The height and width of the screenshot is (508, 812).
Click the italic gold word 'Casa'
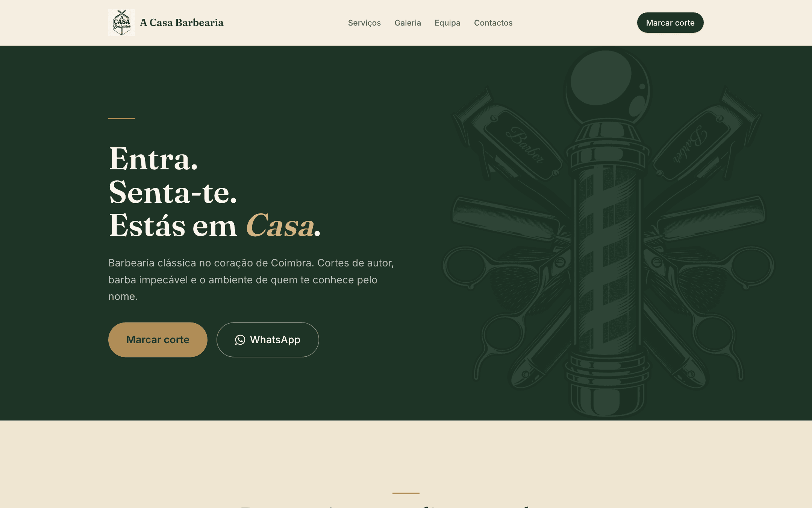click(280, 225)
